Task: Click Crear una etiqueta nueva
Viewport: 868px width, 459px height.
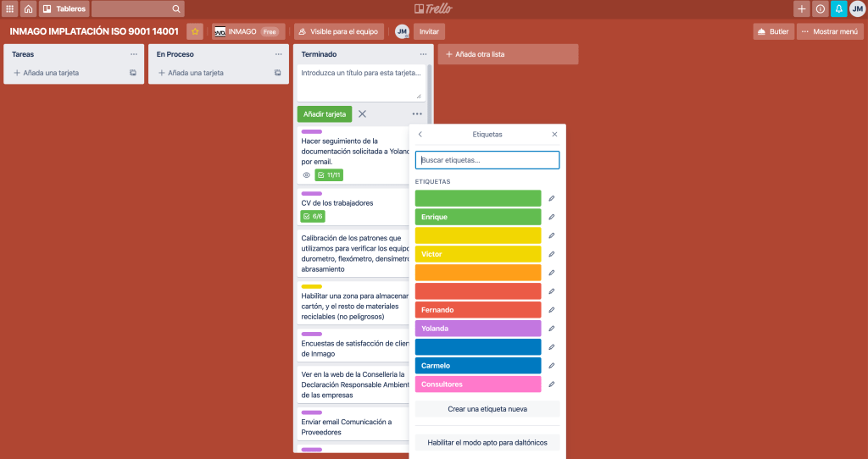Action: tap(487, 409)
